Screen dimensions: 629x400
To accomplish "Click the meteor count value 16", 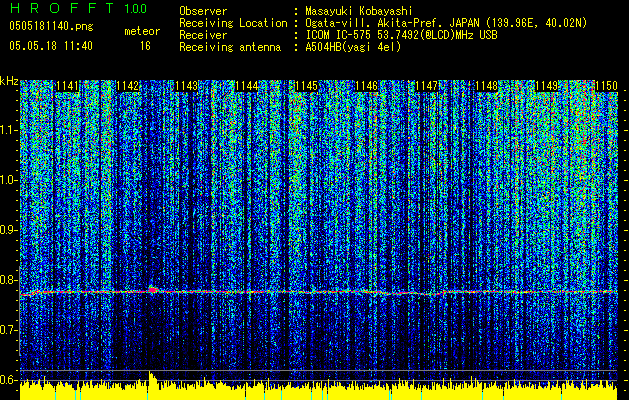I will [x=145, y=46].
